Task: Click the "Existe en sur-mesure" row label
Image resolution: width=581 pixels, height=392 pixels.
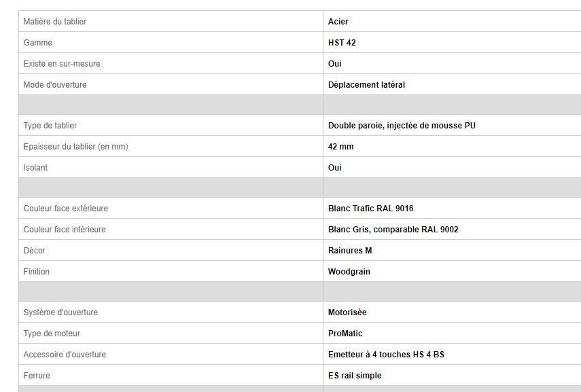Action: tap(62, 64)
